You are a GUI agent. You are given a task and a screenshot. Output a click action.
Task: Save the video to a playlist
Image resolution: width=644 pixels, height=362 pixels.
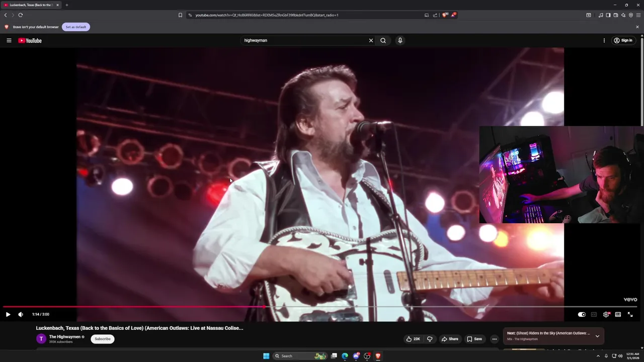[474, 339]
